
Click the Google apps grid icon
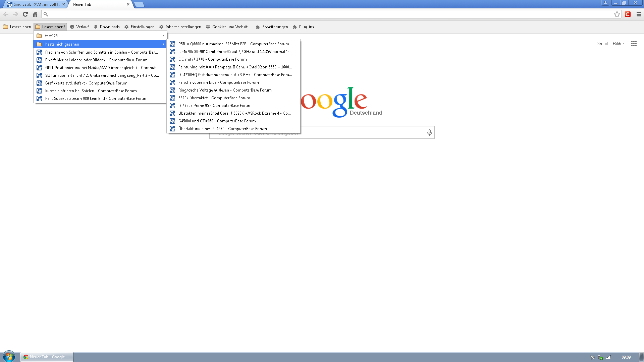tap(634, 44)
